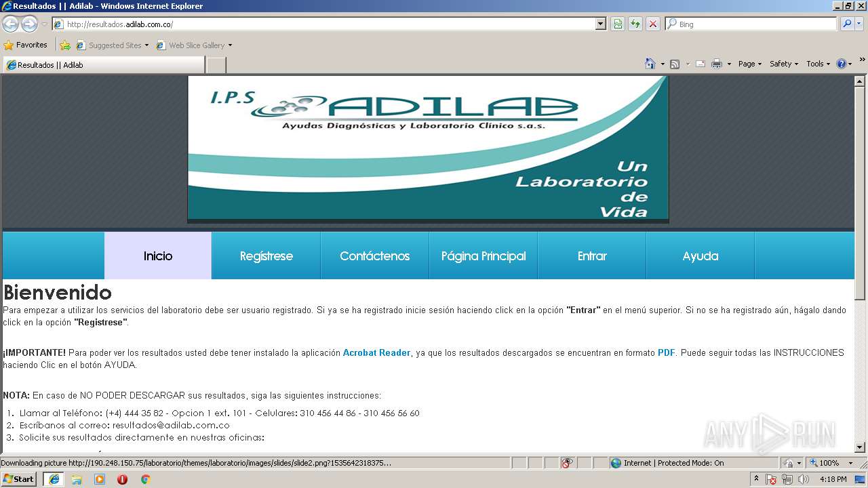This screenshot has width=868, height=488.
Task: Click the volume speaker icon in tray
Action: pos(802,479)
